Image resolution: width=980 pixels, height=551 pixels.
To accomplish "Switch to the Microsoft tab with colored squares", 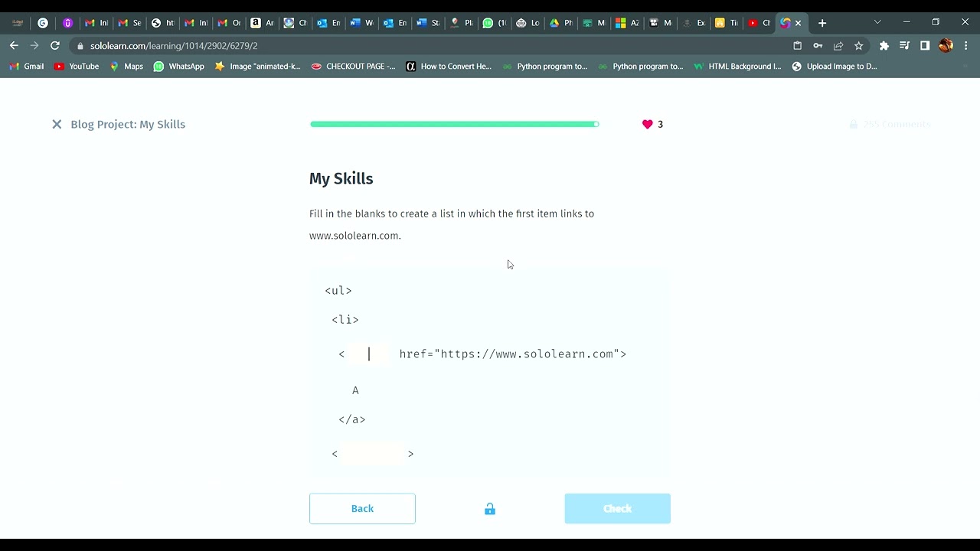I will click(627, 23).
